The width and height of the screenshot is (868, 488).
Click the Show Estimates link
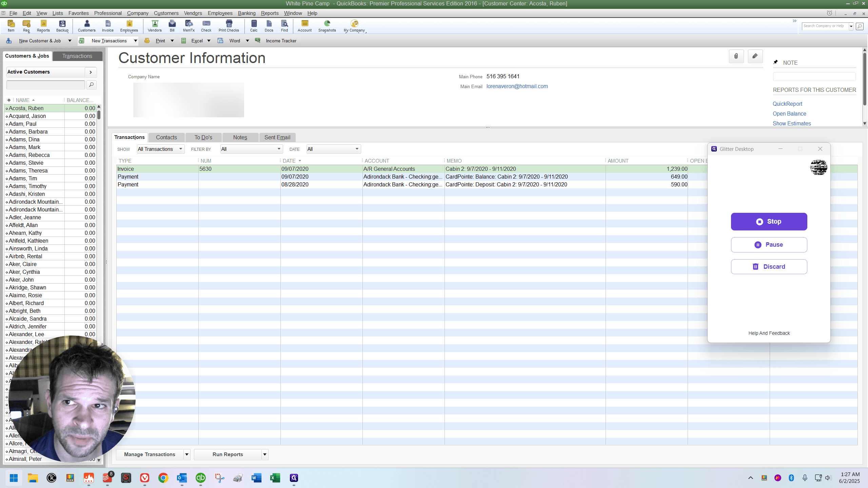point(792,123)
